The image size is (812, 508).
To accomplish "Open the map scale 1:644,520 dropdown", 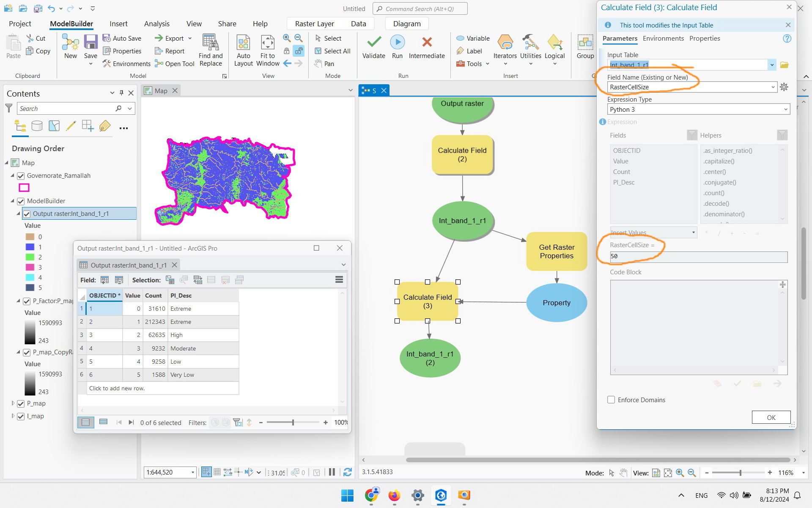I will [193, 472].
